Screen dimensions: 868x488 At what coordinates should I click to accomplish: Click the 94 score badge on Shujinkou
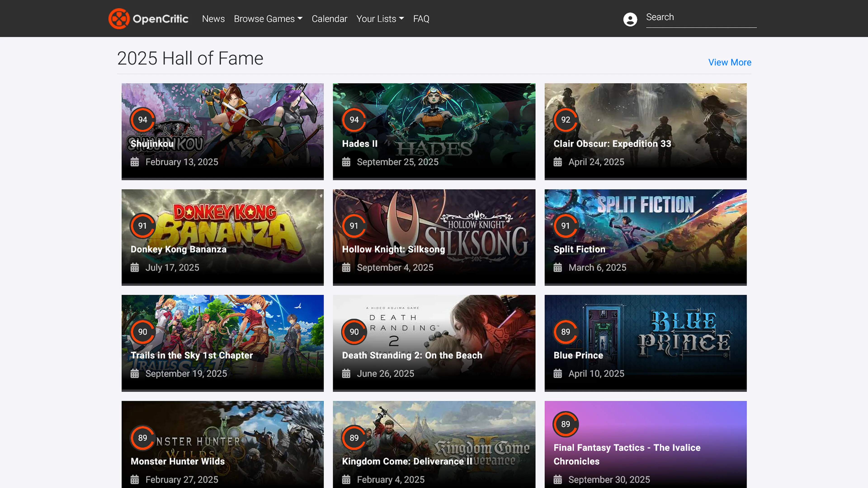(x=143, y=120)
